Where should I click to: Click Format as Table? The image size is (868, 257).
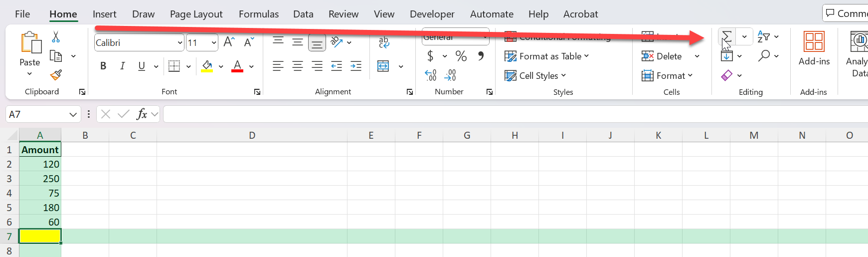tap(546, 56)
